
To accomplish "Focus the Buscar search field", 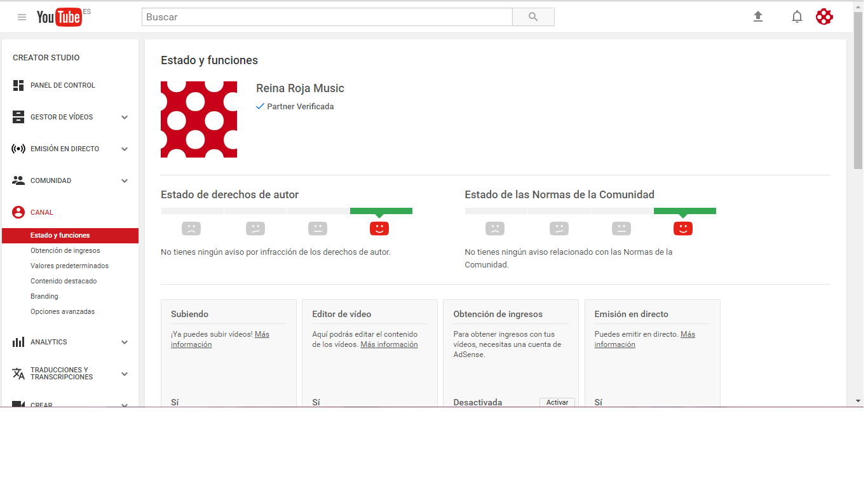I will point(327,17).
